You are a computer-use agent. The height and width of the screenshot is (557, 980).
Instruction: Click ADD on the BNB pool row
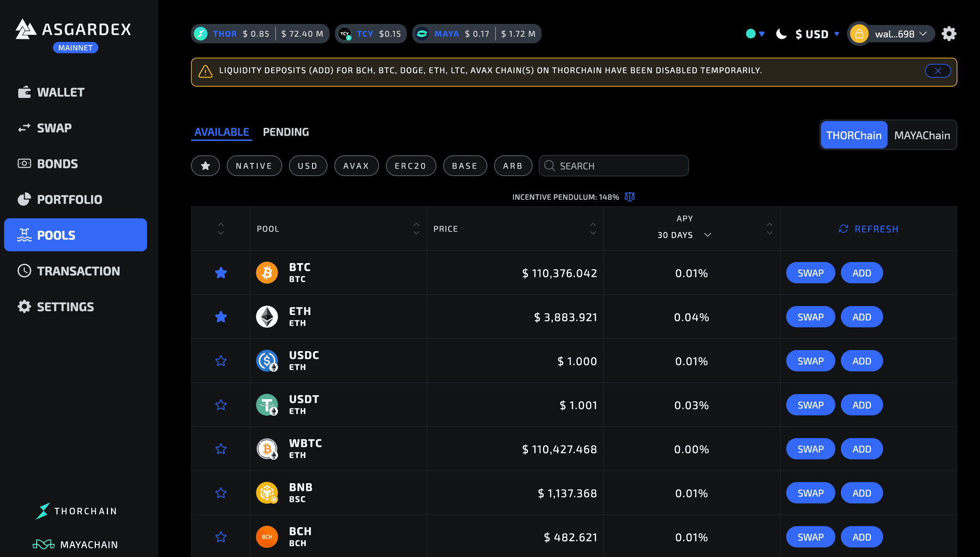tap(861, 493)
